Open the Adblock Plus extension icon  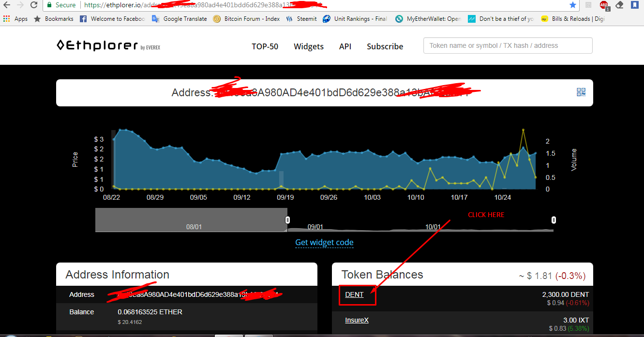[604, 5]
